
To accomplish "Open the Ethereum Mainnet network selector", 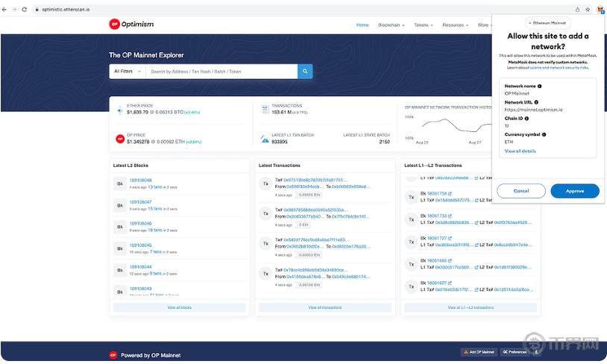I will 548,23.
